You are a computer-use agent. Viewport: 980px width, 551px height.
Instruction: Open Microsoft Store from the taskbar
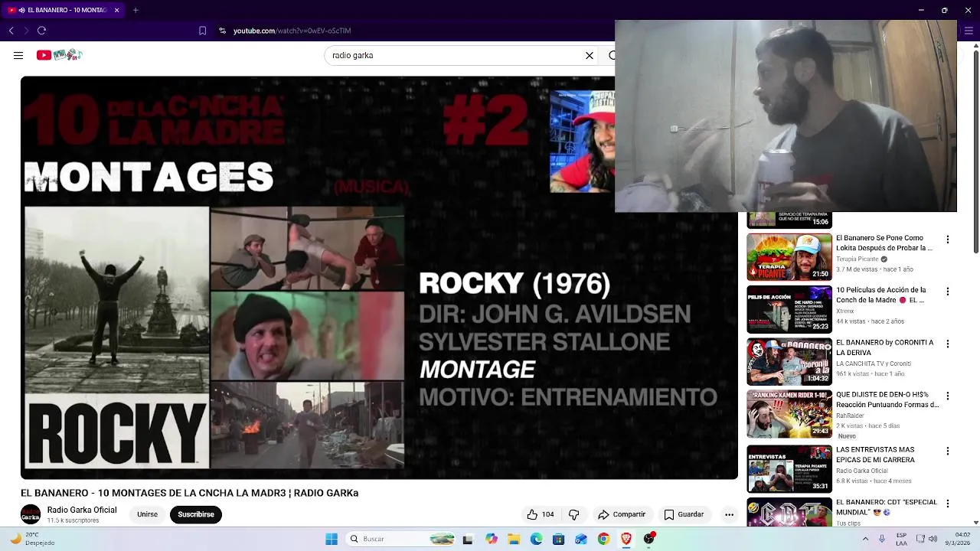[558, 539]
